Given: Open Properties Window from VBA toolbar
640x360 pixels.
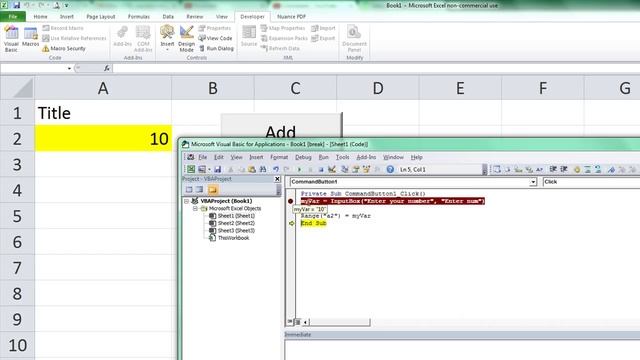Looking at the screenshot, I should pyautogui.click(x=356, y=169).
